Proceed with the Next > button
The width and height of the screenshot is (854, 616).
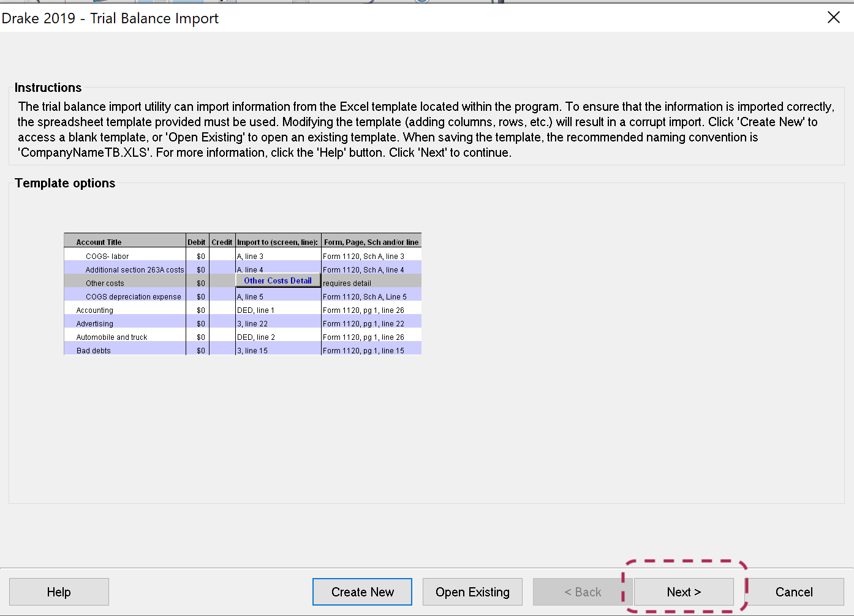coord(684,592)
